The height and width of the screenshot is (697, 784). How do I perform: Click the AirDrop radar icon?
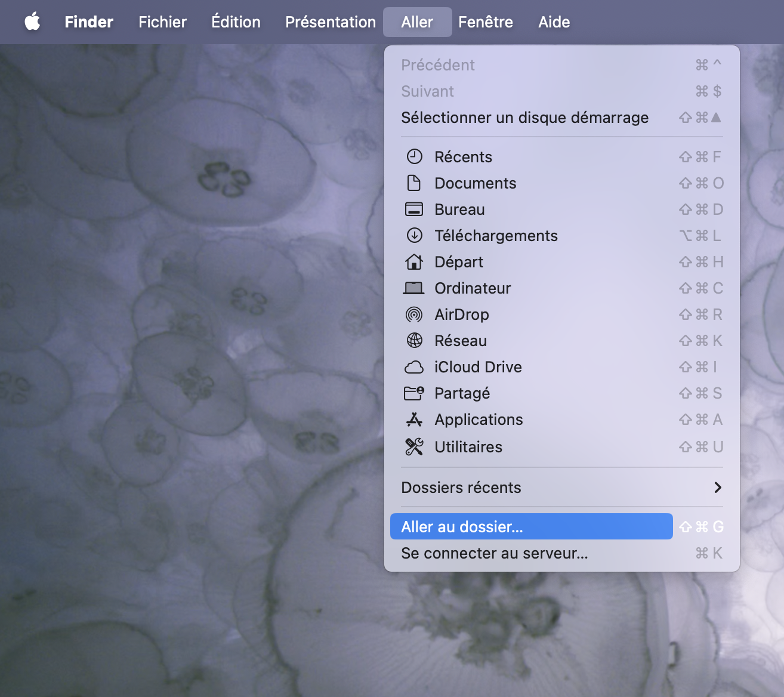(414, 314)
